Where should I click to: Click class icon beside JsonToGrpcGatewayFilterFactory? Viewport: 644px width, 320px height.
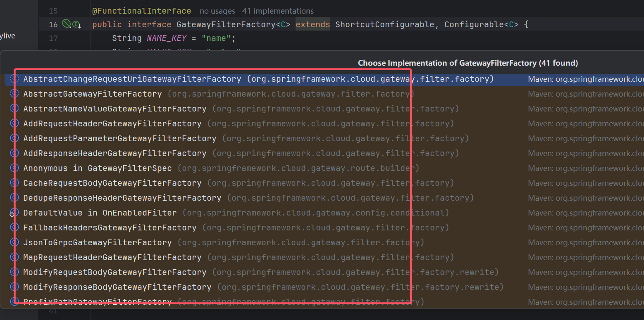pos(14,242)
